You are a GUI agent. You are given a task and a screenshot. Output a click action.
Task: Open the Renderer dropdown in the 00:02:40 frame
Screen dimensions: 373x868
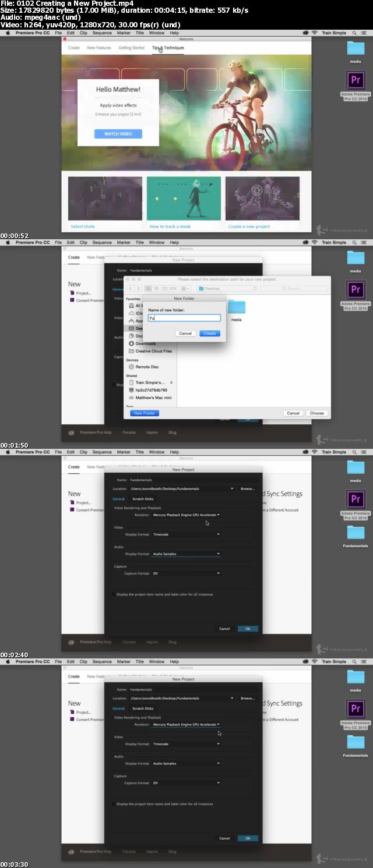point(186,515)
